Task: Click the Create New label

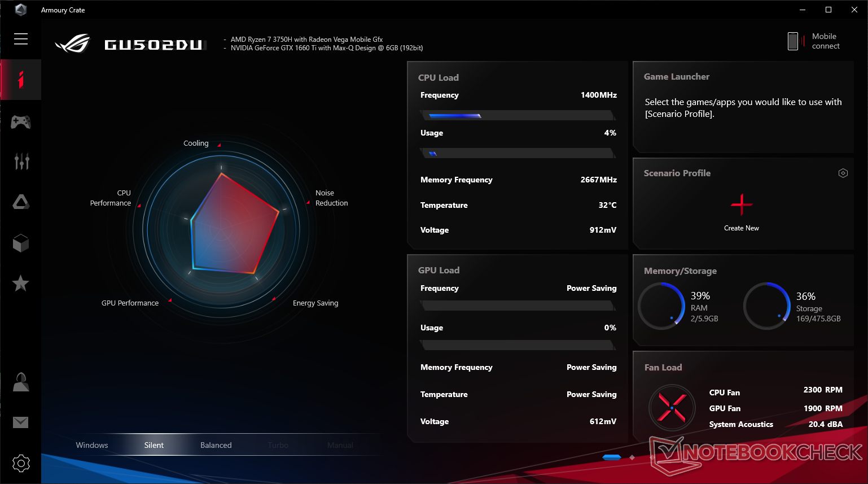Action: click(742, 228)
